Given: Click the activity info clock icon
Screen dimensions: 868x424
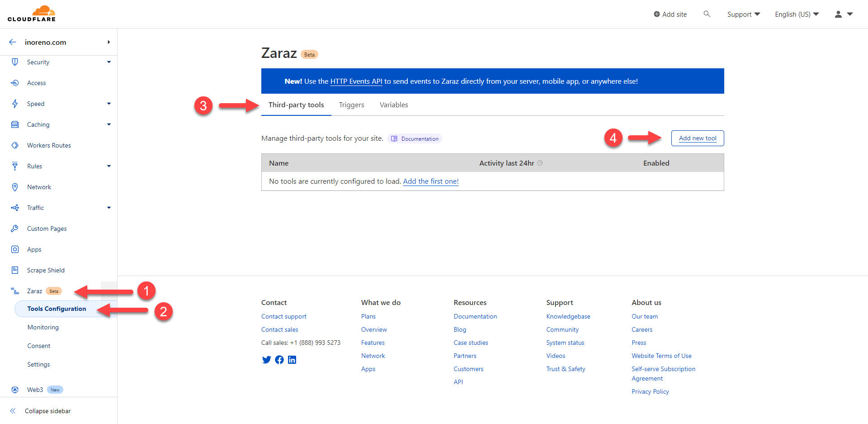Looking at the screenshot, I should tap(540, 163).
